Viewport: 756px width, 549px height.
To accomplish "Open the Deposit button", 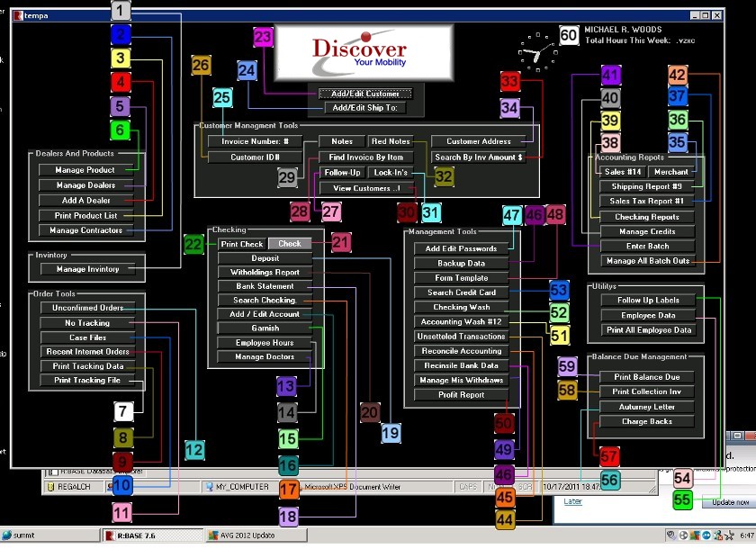I will [265, 258].
